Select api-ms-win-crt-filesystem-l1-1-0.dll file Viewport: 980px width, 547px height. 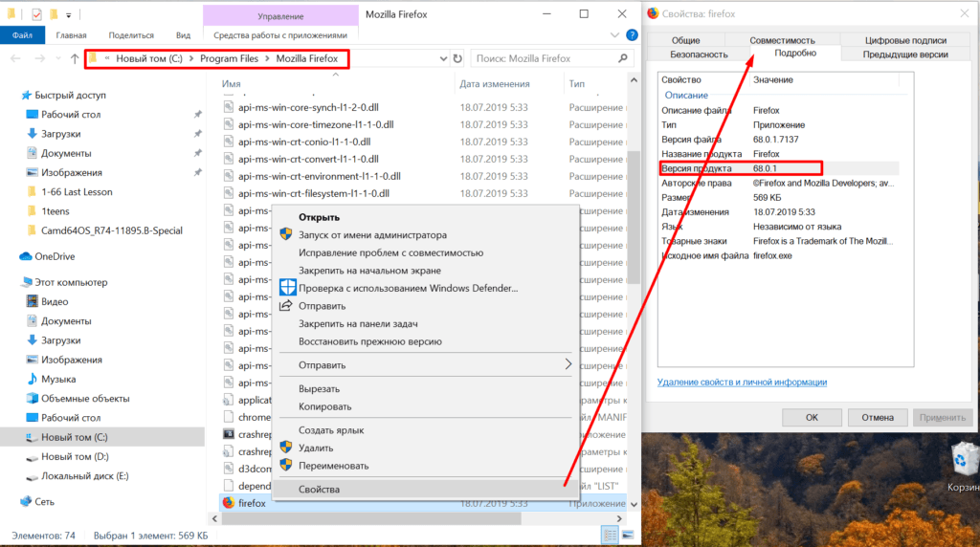(x=314, y=193)
